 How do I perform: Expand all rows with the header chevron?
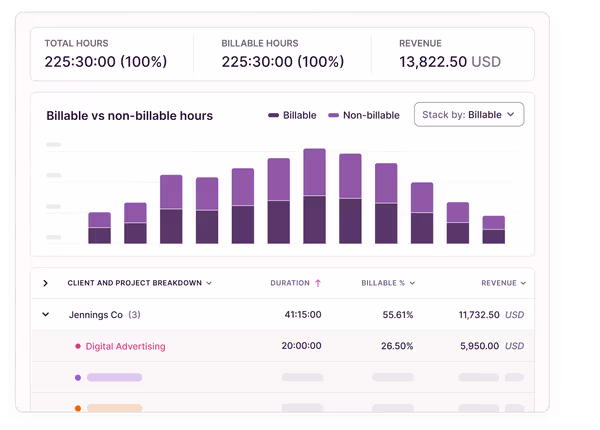tap(46, 283)
